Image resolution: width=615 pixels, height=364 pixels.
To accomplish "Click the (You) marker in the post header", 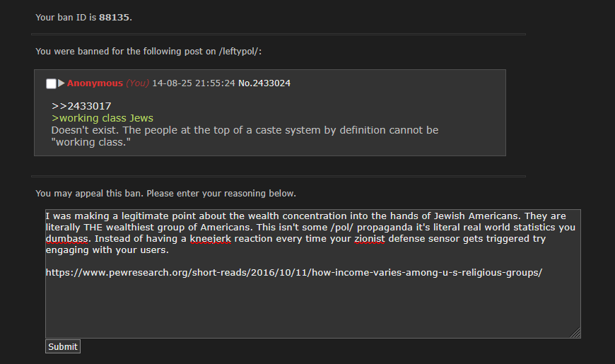I will click(x=137, y=83).
